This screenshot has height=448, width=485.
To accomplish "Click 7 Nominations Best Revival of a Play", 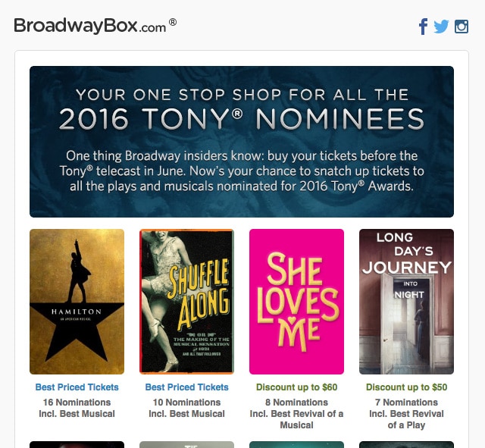I will (406, 414).
